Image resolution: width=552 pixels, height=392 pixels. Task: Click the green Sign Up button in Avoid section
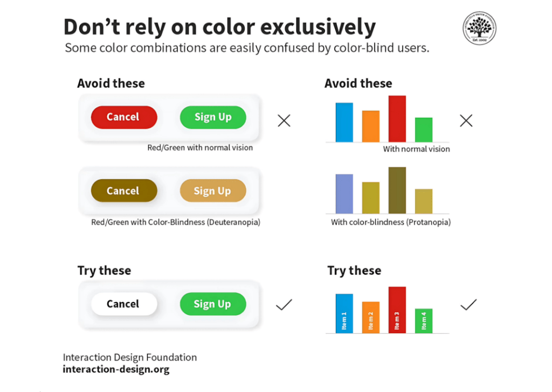(213, 117)
